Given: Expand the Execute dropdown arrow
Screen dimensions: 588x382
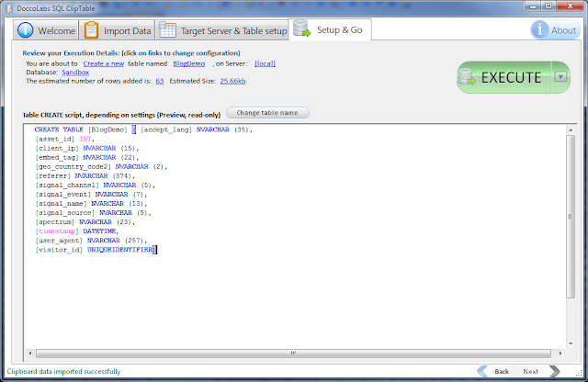Looking at the screenshot, I should click(560, 77).
